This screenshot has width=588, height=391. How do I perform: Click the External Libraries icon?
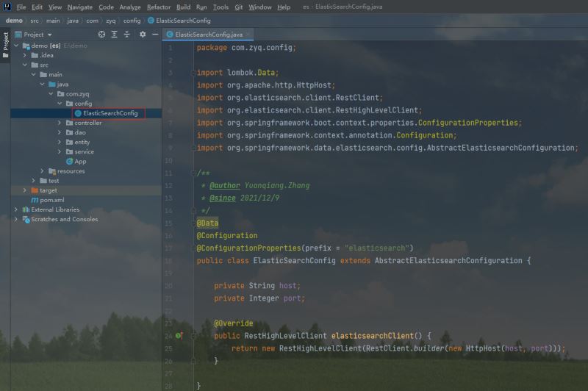coord(26,209)
